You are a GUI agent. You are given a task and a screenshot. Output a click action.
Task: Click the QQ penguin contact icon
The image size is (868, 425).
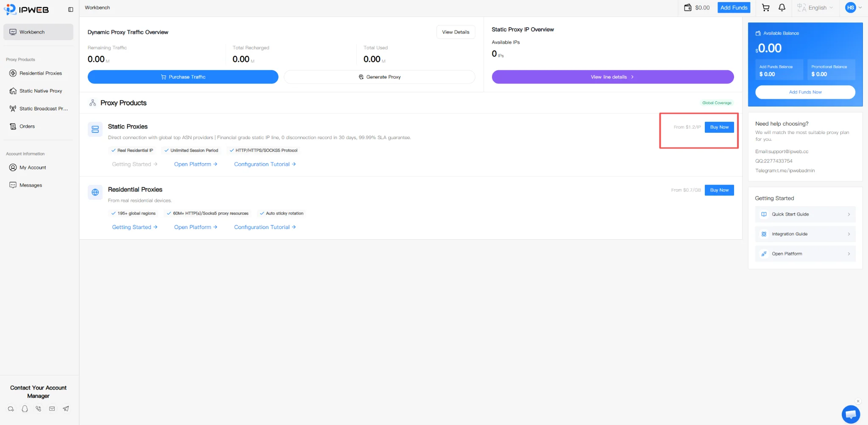(x=25, y=409)
